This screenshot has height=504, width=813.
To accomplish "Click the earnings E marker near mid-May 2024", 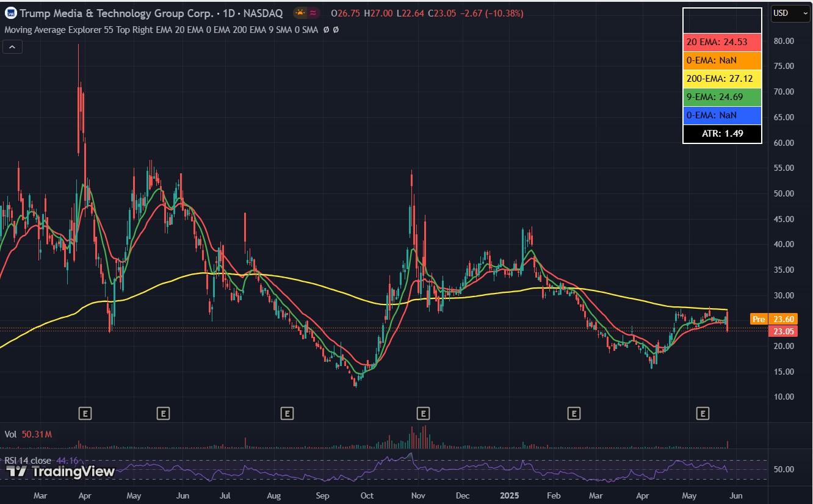I will coord(163,414).
